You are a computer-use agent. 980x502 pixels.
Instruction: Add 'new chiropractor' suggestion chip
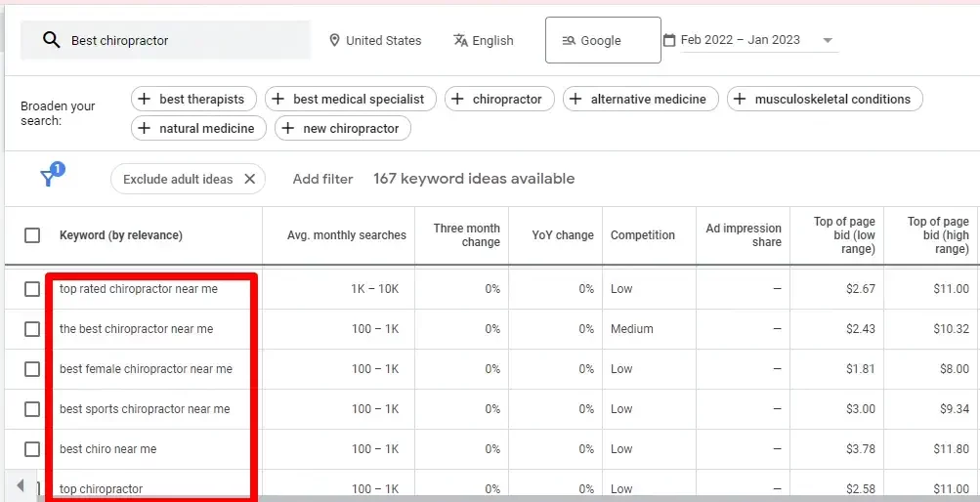point(343,128)
